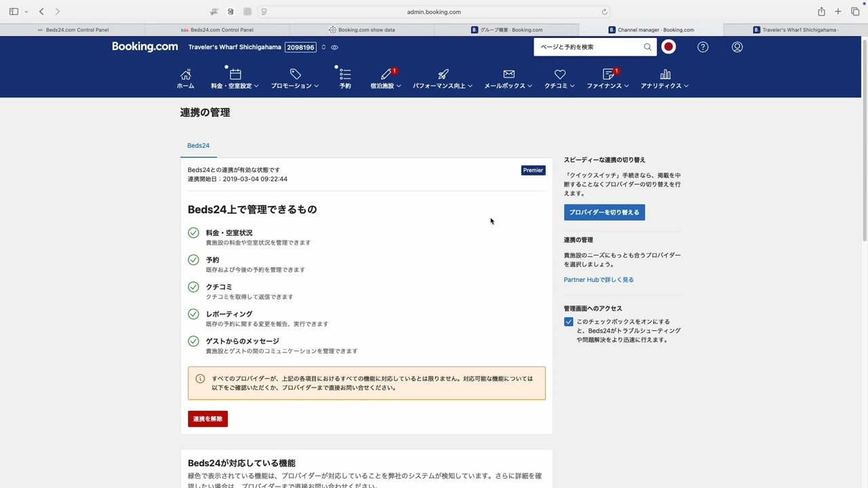Click the info icon in orange notice
Screen dimensions: 868x488
point(200,379)
